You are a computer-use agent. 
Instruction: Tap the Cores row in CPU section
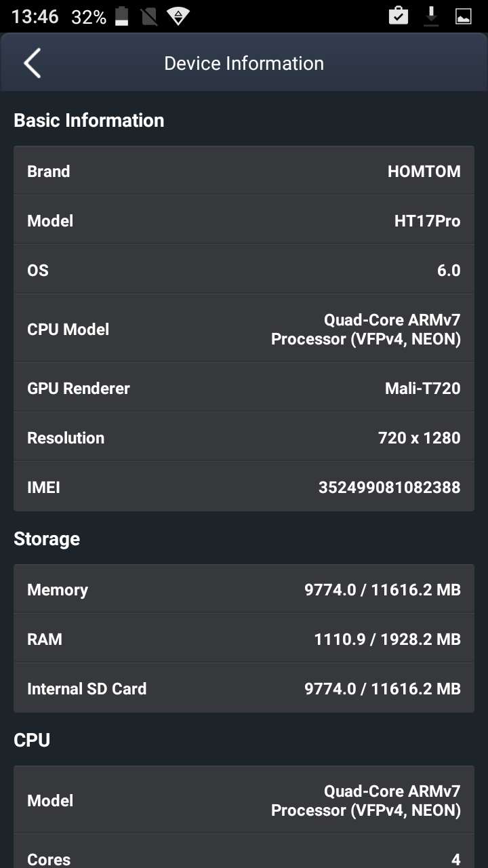tap(244, 857)
